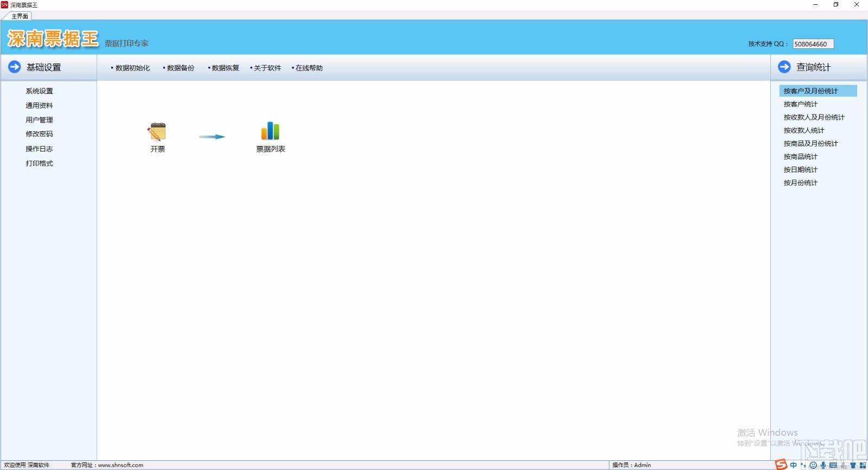Select 按商品统计 report
Image resolution: width=868 pixels, height=470 pixels.
(x=800, y=156)
